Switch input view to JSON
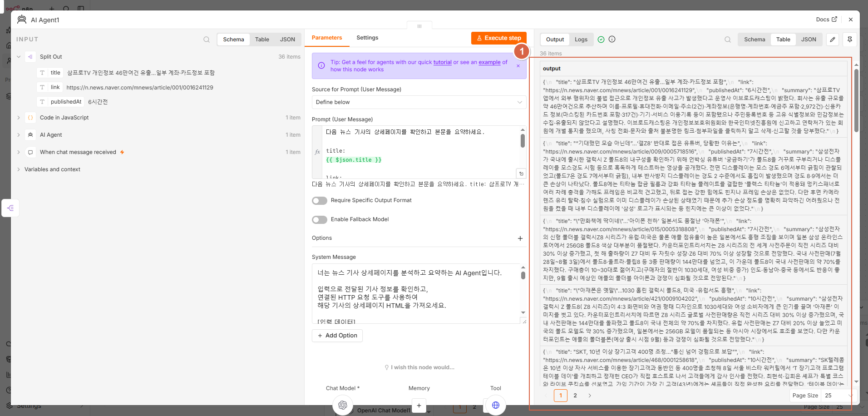This screenshot has height=416, width=868. point(287,40)
